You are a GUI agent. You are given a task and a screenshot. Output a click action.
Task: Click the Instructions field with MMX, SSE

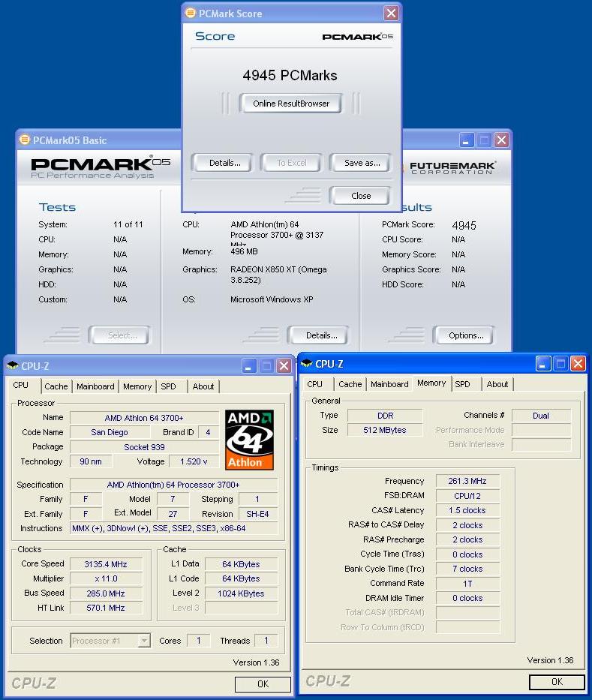point(173,528)
